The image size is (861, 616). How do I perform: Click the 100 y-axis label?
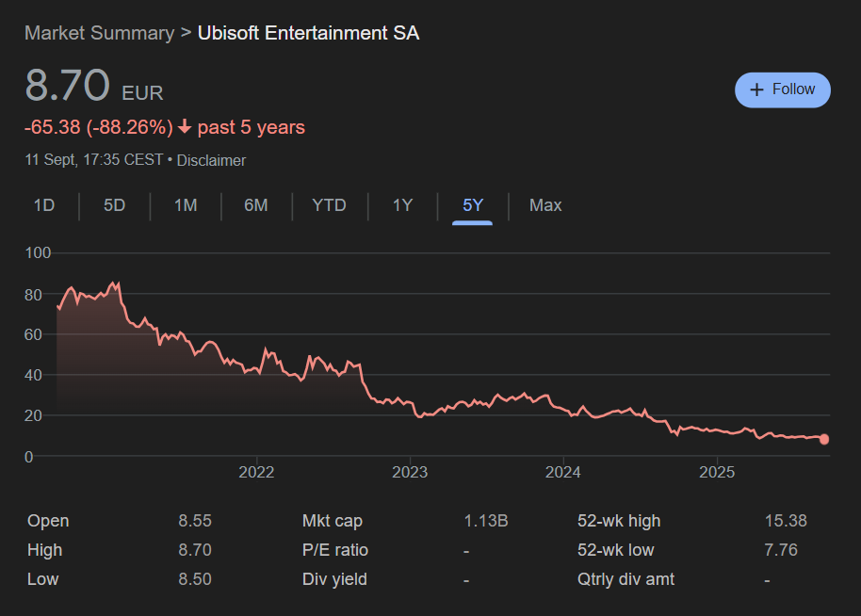[x=38, y=253]
